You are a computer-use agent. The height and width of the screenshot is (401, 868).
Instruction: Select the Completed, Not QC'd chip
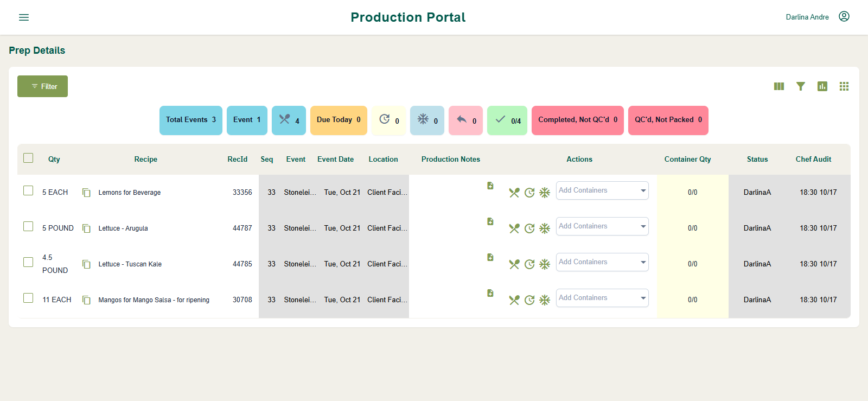point(578,120)
